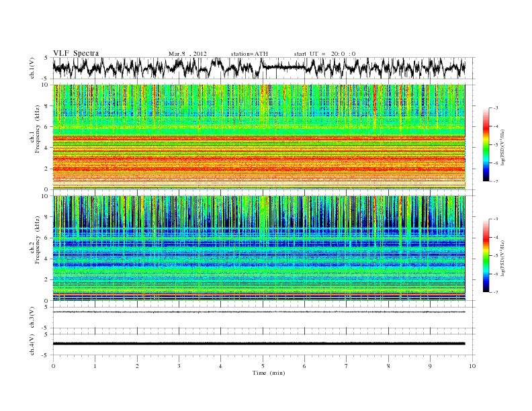532x411 pixels.
Task: Click the "ch.1(V)" waveform axis label
Action: coord(32,68)
